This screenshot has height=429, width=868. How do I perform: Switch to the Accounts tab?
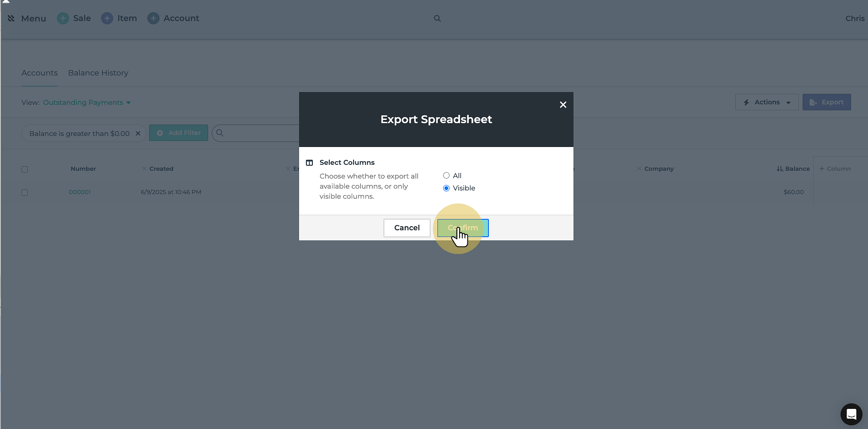click(39, 73)
